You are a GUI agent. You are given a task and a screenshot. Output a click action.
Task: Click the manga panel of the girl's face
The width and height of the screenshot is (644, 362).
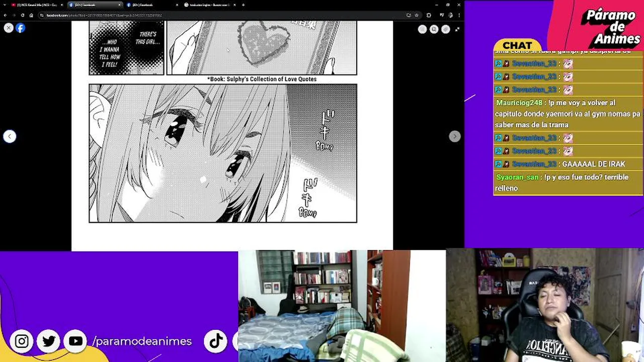(x=223, y=153)
